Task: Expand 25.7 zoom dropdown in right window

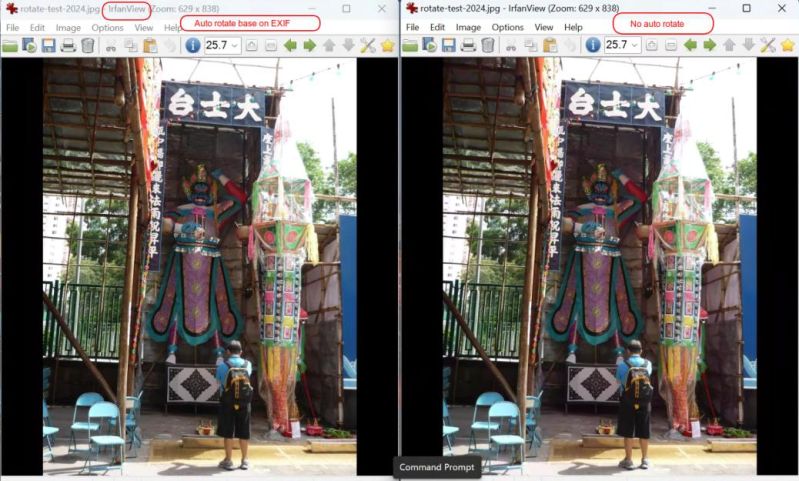Action: pyautogui.click(x=635, y=46)
